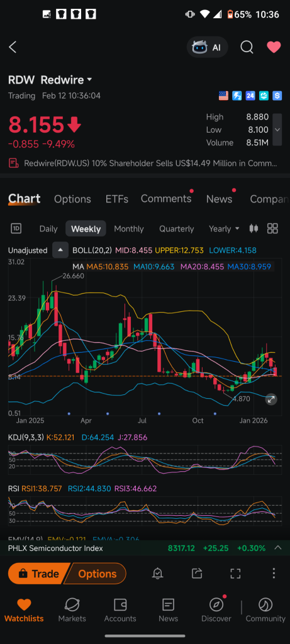Tap the price alert bell icon
290x644 pixels.
tap(157, 574)
